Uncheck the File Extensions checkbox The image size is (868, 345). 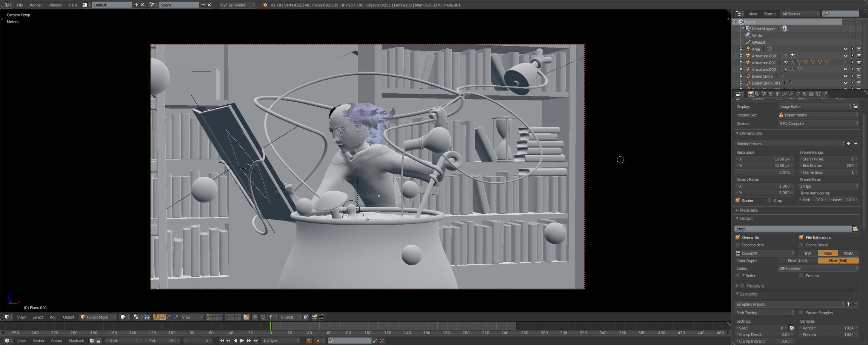click(801, 237)
